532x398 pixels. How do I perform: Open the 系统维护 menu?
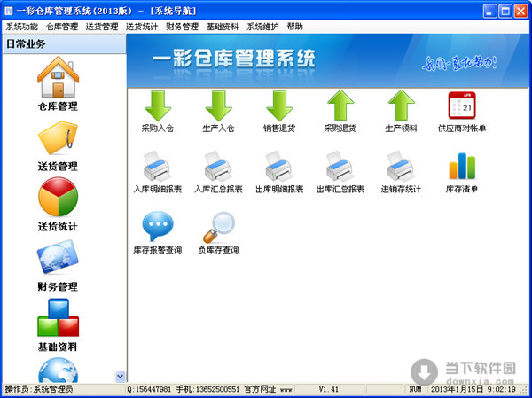(262, 27)
